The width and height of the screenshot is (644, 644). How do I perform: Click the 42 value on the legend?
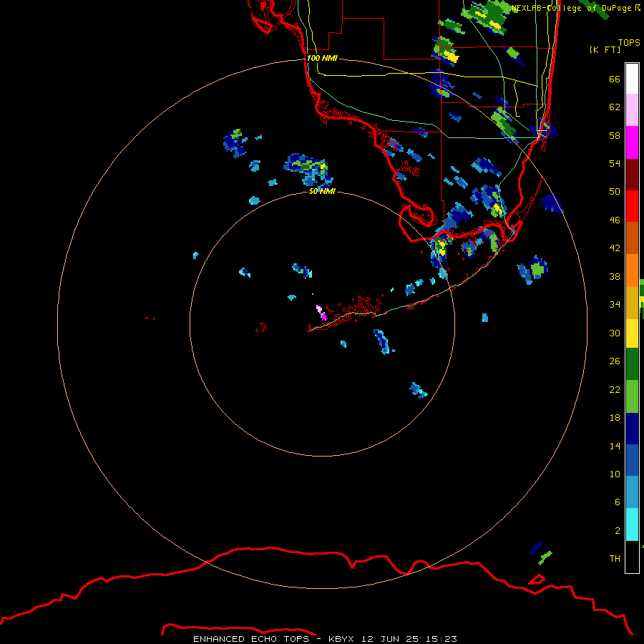[615, 248]
